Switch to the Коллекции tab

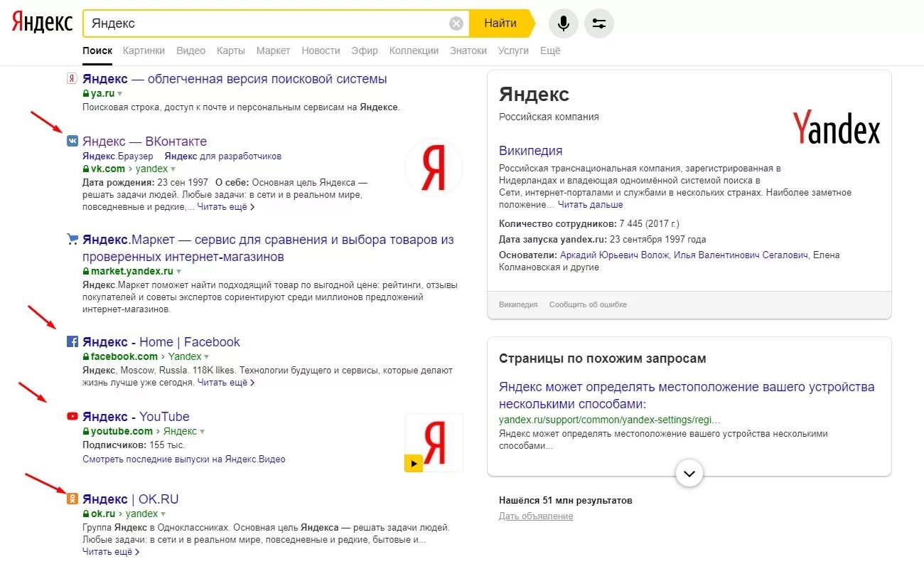414,51
